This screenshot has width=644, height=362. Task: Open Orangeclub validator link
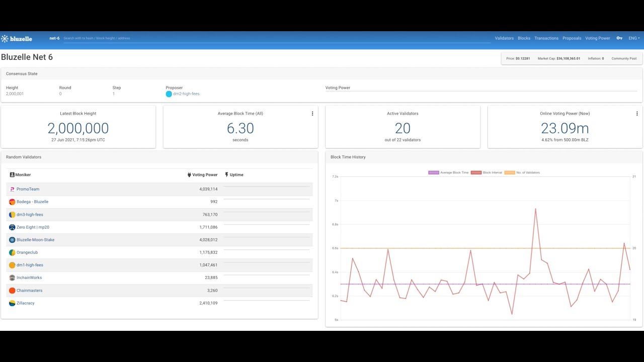click(27, 252)
